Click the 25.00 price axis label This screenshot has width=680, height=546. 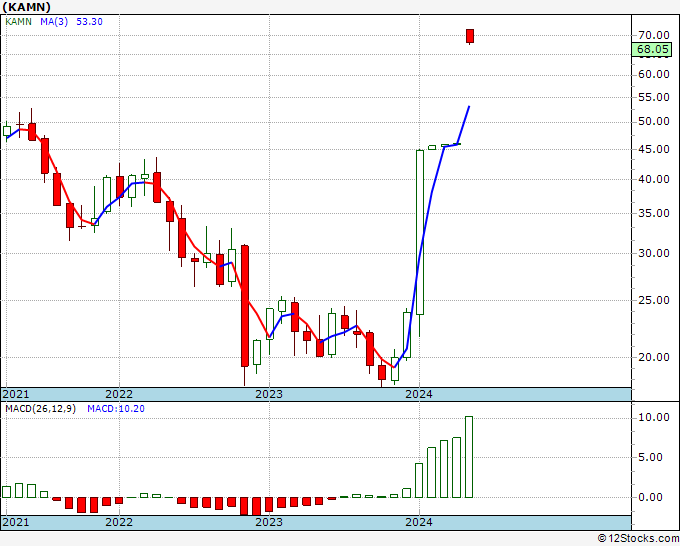[654, 300]
